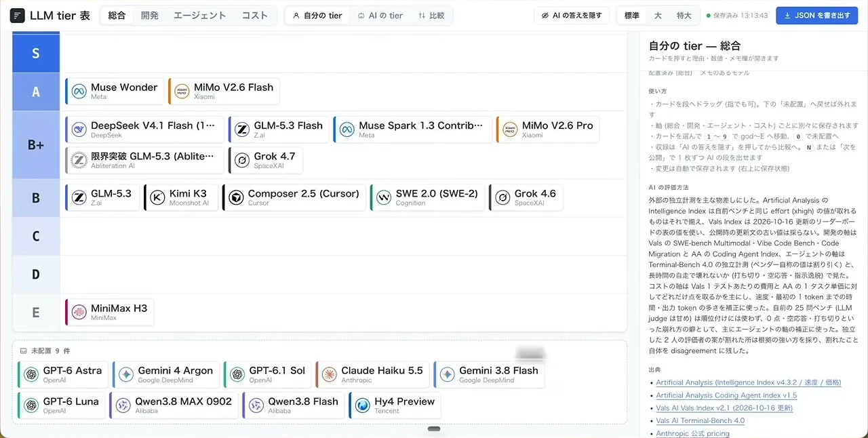Click the Anthropic logo on Claude Haiku 5.5

point(329,374)
